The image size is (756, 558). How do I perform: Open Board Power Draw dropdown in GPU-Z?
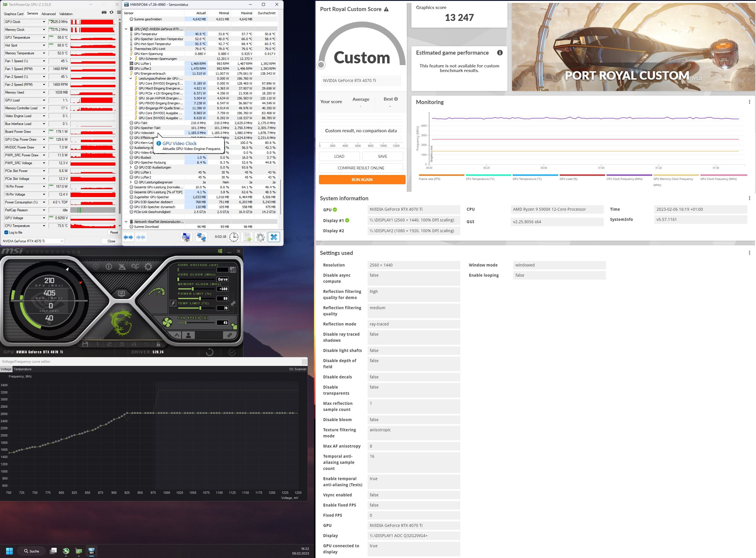click(x=44, y=132)
